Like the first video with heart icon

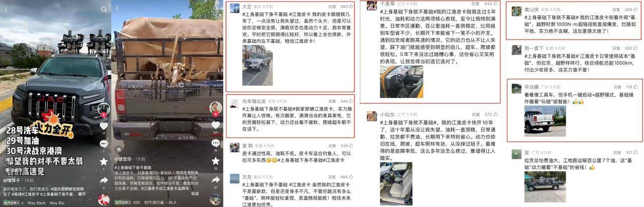point(104,126)
